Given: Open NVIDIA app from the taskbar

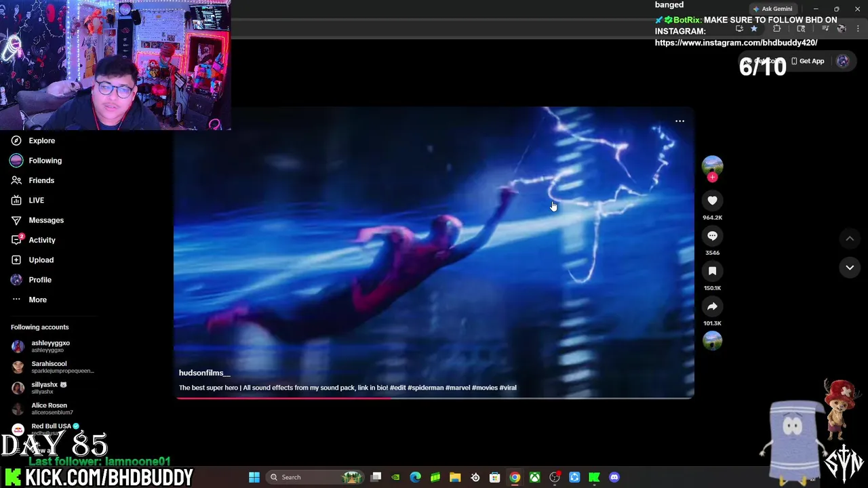Looking at the screenshot, I should tap(396, 477).
